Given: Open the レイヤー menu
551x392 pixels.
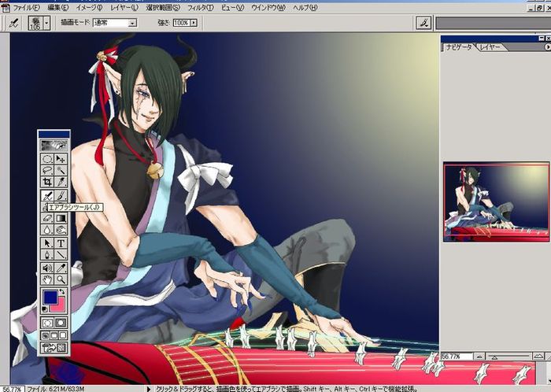Looking at the screenshot, I should pos(124,7).
